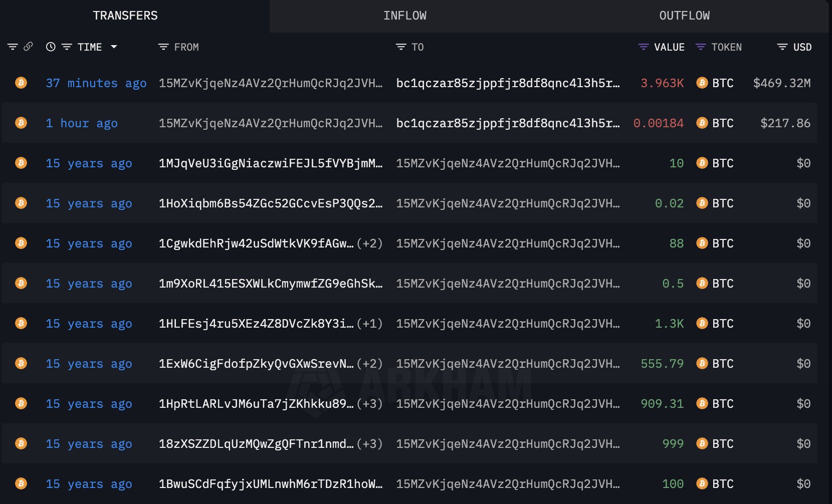The width and height of the screenshot is (832, 504).
Task: Click the clock icon beside TIME
Action: 51,47
